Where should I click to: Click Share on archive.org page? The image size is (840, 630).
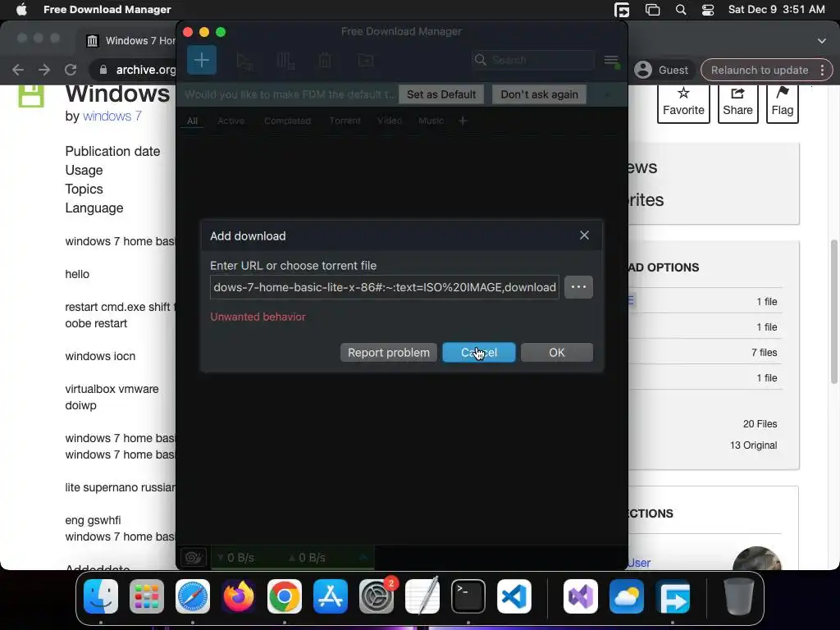(x=737, y=103)
